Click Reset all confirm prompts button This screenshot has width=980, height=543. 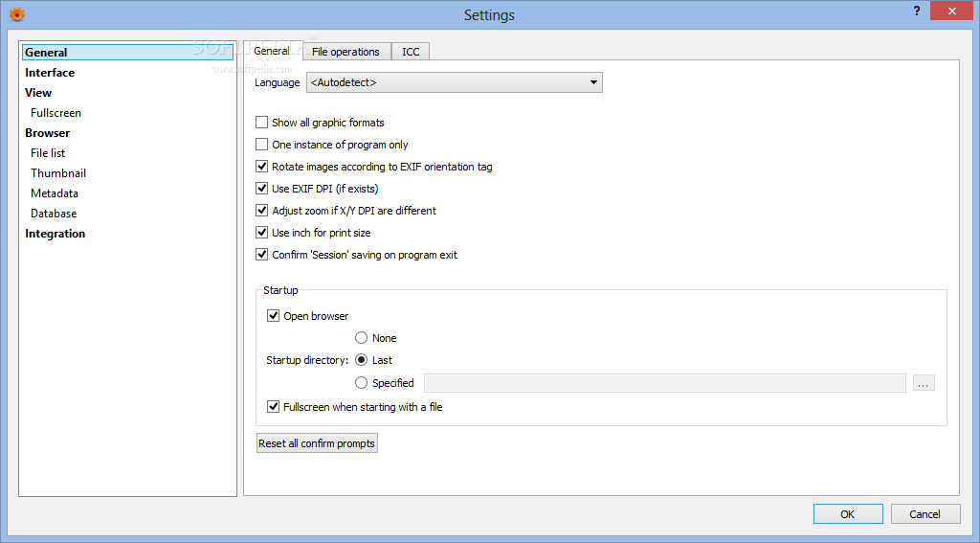317,442
